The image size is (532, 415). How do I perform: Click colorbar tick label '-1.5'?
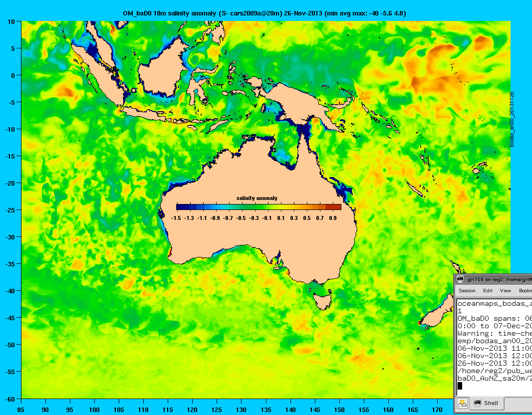click(176, 218)
